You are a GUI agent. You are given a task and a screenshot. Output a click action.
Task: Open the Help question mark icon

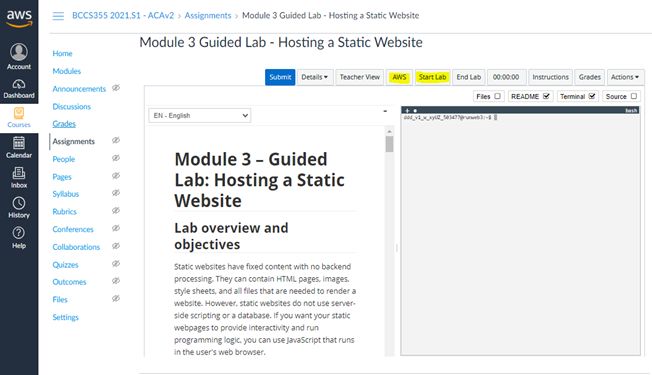click(x=19, y=233)
